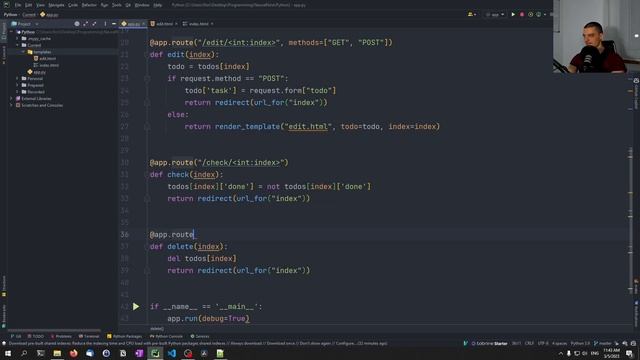Screen dimensions: 640x360
Task: Click the taskbar search icon
Action: click(x=24, y=353)
